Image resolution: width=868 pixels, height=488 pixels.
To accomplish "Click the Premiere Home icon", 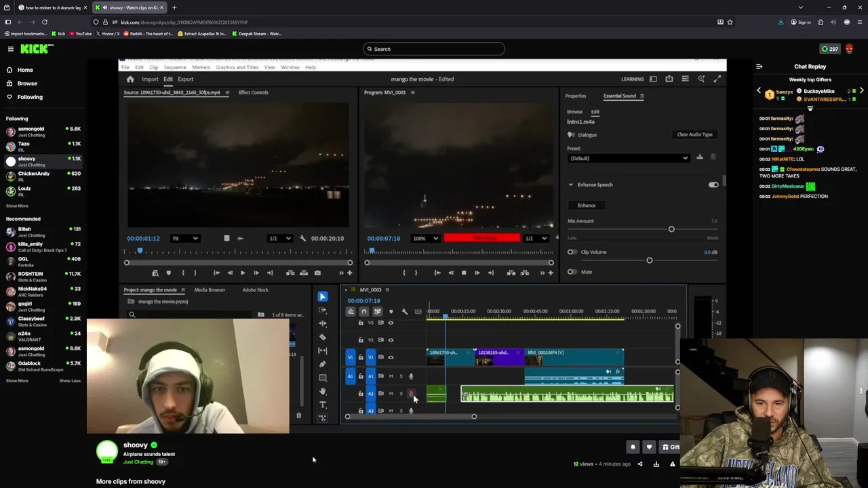I will coord(130,79).
